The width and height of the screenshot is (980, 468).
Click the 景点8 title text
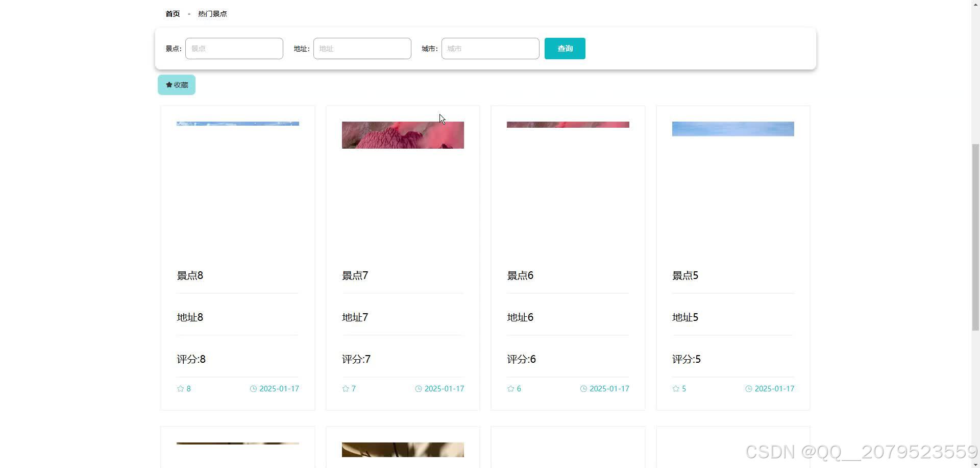pos(190,275)
